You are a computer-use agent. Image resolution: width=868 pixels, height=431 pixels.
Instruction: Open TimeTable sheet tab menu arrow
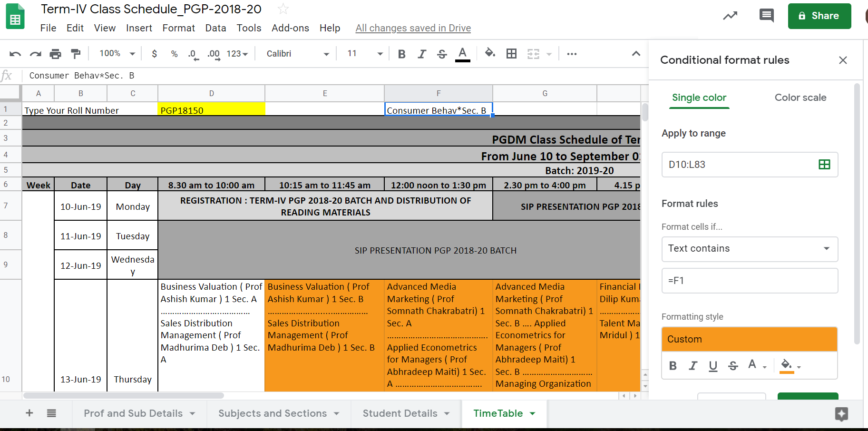533,413
